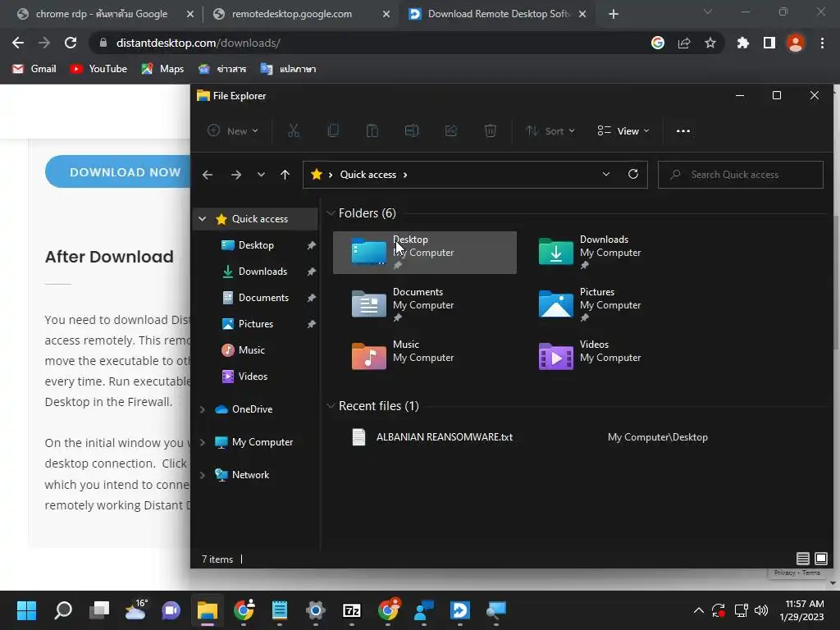Open the View dropdown

click(x=623, y=130)
